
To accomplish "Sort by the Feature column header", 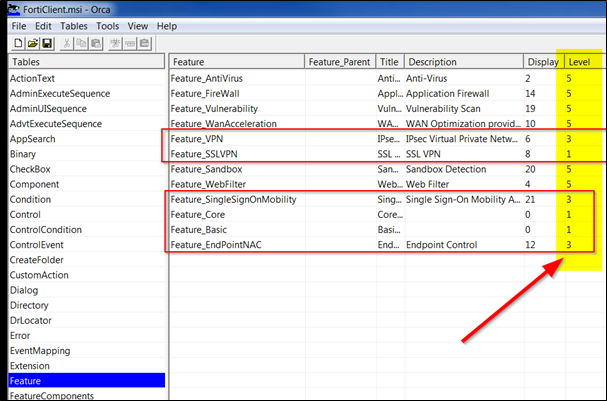I will pyautogui.click(x=237, y=62).
